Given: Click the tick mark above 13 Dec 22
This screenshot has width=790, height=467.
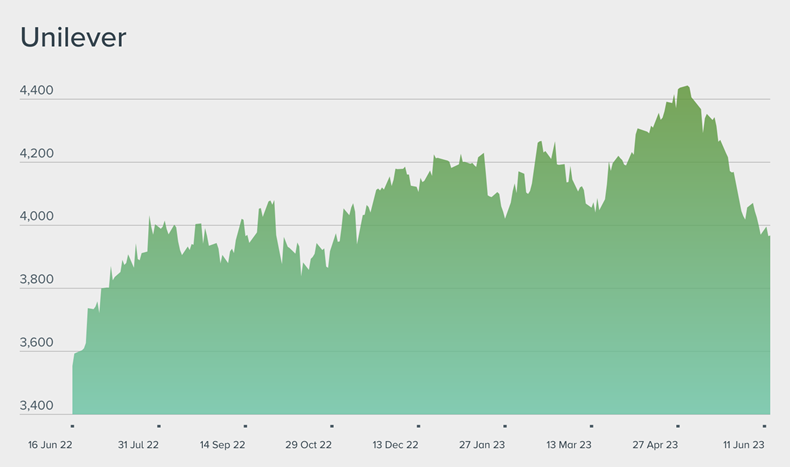Looking at the screenshot, I should click(x=418, y=426).
